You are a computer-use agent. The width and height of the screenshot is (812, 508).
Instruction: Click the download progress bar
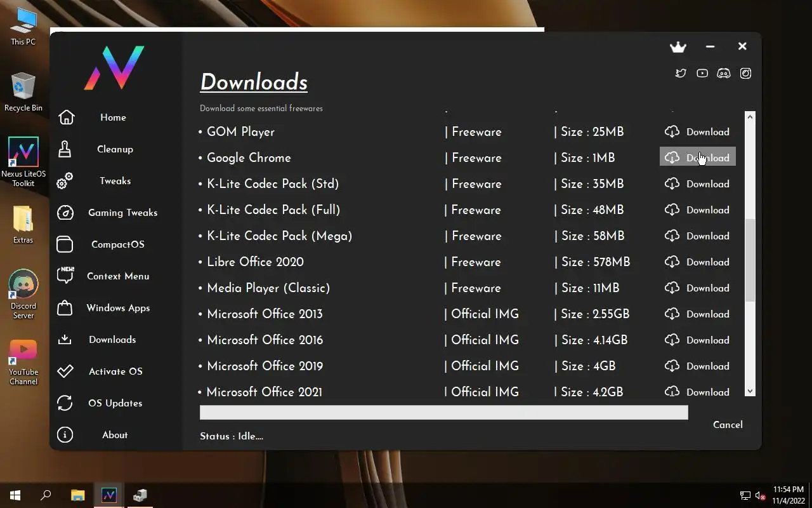tap(444, 413)
